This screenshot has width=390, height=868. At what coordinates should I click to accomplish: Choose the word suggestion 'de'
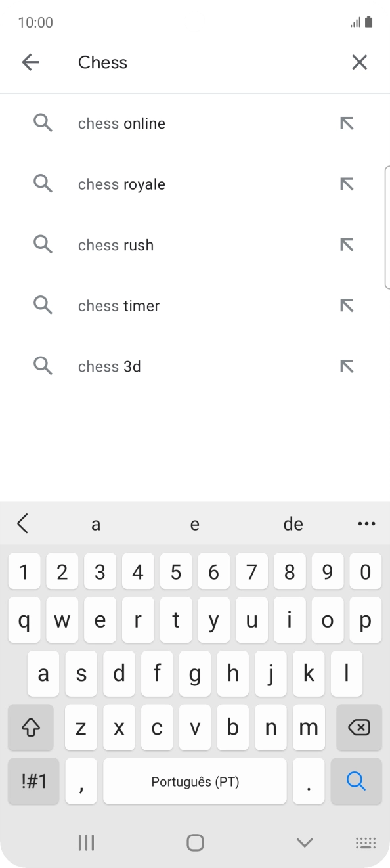click(x=293, y=523)
